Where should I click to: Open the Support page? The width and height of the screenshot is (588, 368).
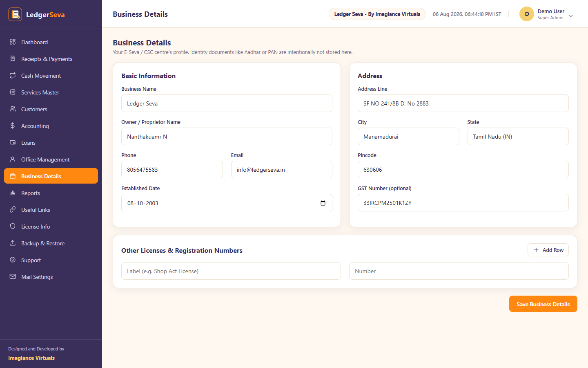(x=51, y=260)
